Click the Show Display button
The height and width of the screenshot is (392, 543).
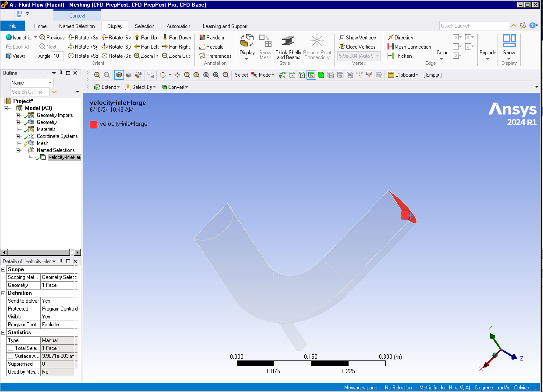508,47
